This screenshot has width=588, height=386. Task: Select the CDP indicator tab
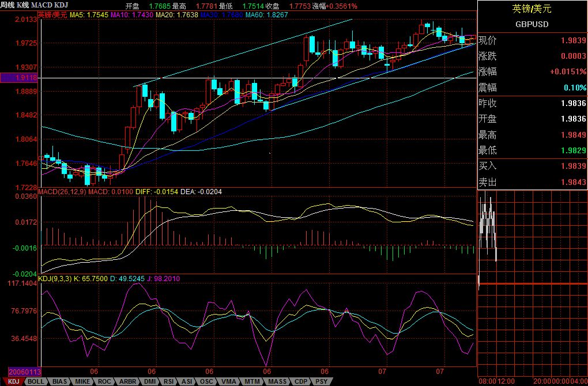click(300, 381)
